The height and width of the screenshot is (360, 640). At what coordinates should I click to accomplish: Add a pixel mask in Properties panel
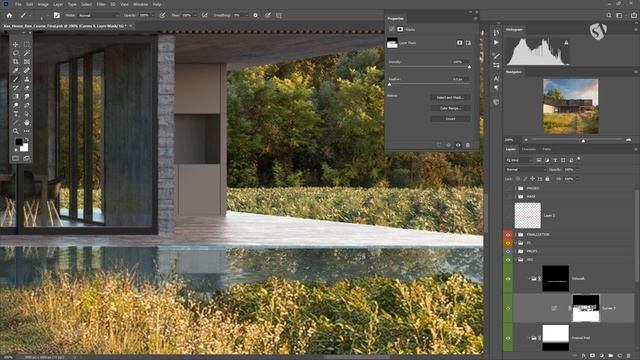click(460, 42)
